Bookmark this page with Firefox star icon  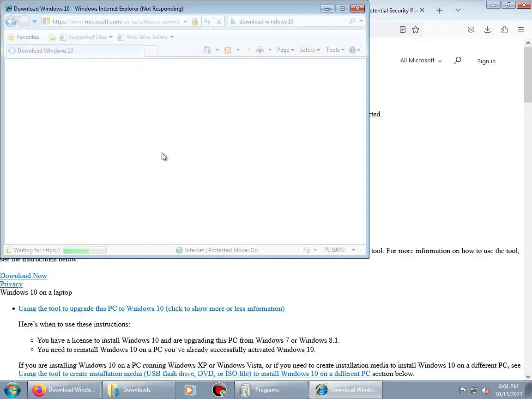click(x=416, y=30)
